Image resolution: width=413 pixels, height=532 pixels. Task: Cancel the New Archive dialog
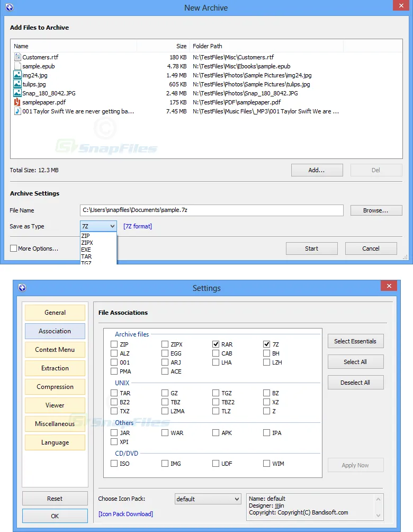(371, 249)
